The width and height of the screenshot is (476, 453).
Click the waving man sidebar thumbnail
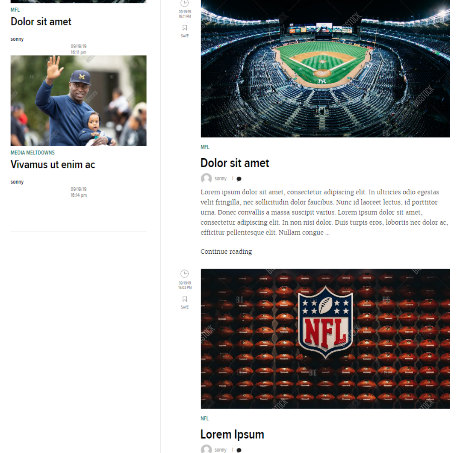pyautogui.click(x=78, y=100)
